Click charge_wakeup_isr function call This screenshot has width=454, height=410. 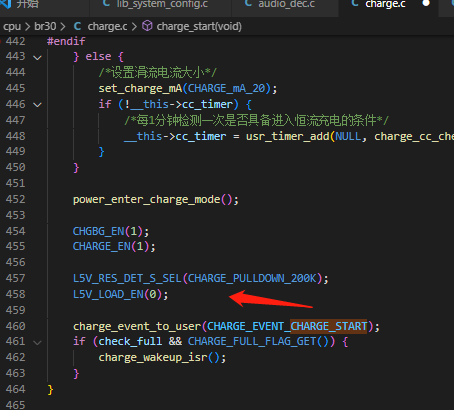pyautogui.click(x=153, y=358)
